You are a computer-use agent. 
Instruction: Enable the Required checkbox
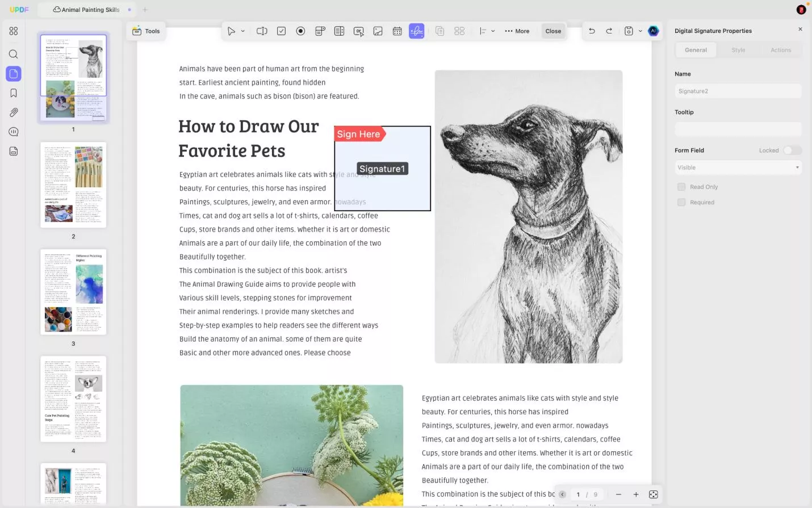681,202
